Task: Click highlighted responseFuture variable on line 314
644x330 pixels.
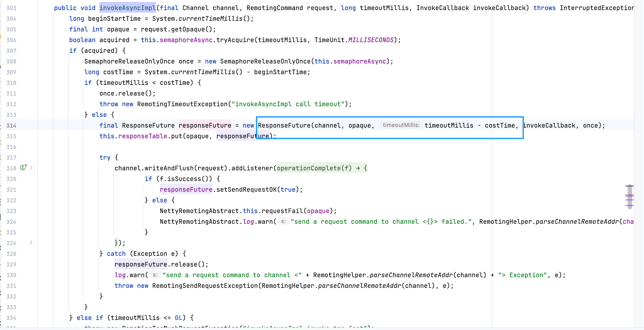Action: (205, 125)
